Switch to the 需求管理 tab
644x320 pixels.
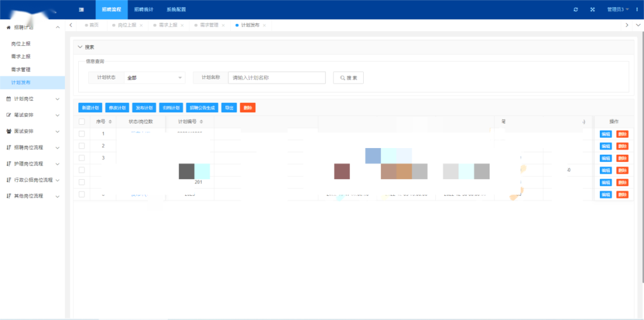[x=209, y=25]
